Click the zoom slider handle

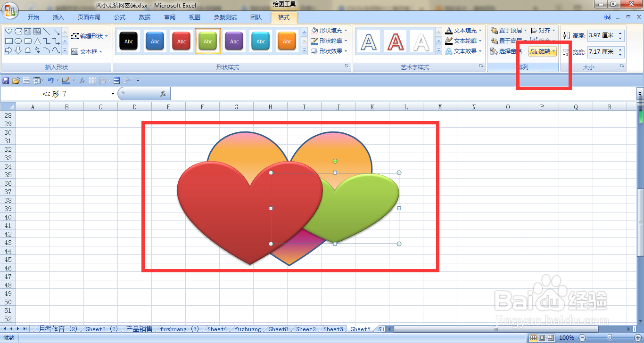tap(610, 337)
